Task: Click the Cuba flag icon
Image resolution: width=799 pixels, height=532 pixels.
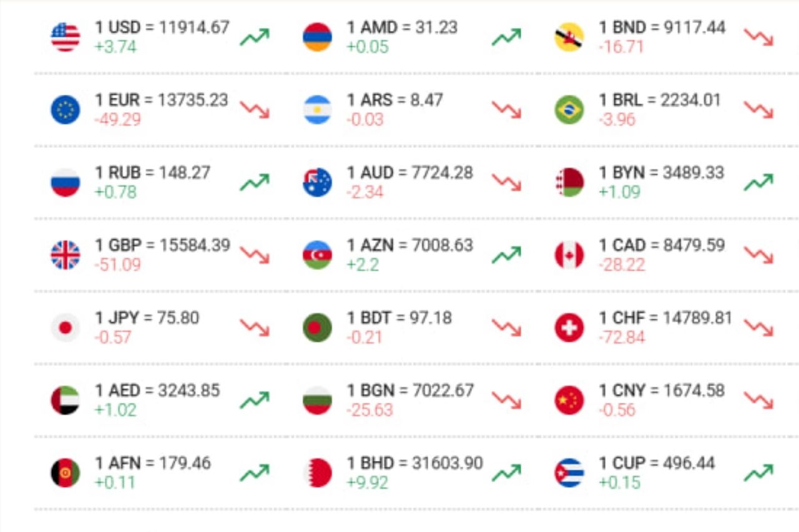Action: [569, 473]
